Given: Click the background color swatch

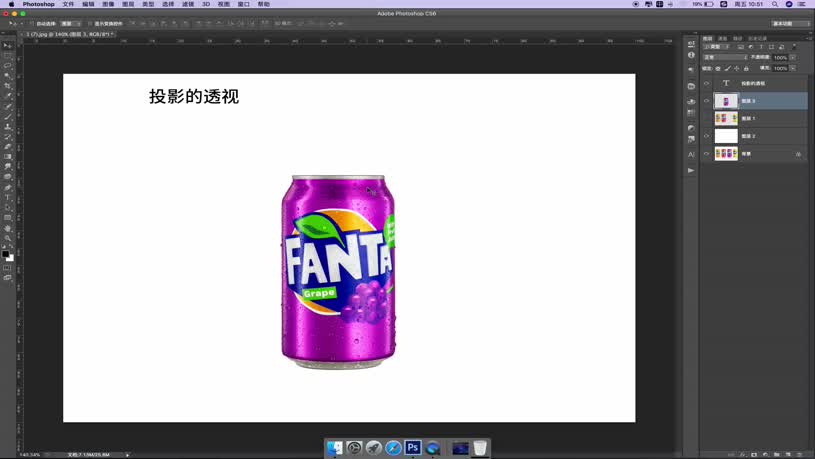Looking at the screenshot, I should point(10,258).
